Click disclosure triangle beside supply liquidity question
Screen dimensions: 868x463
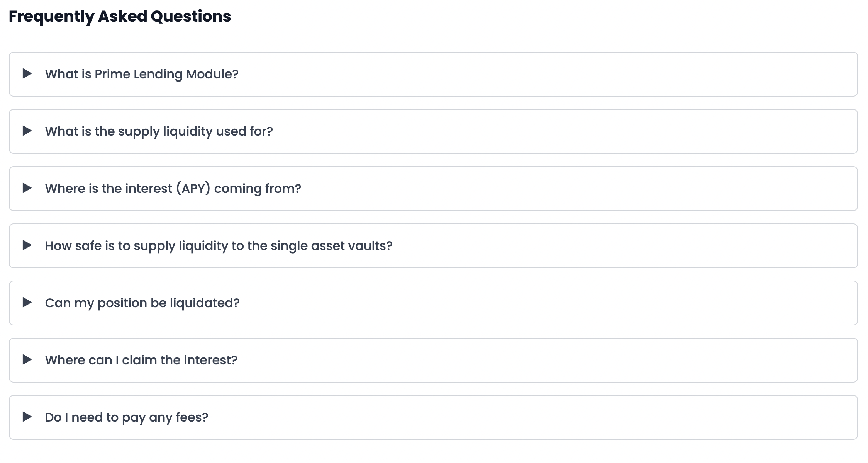[x=27, y=131]
